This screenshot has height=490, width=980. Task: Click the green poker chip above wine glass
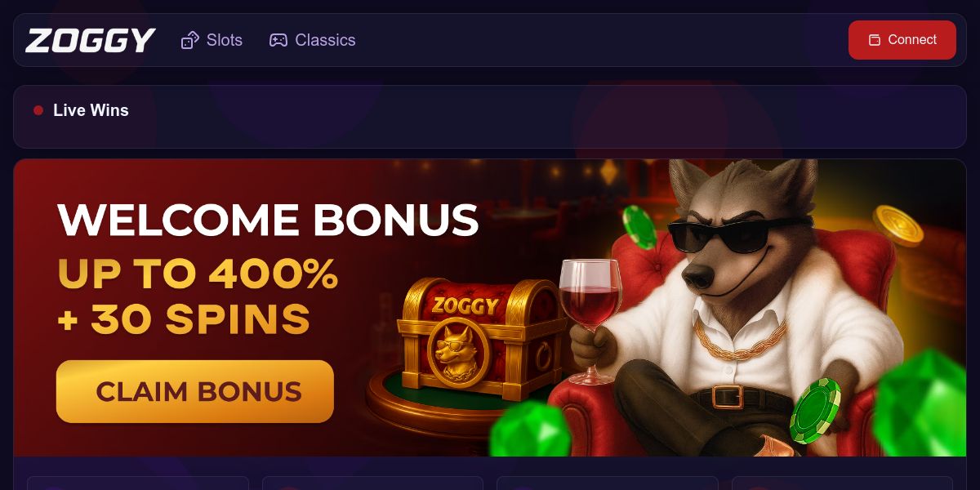click(x=639, y=227)
